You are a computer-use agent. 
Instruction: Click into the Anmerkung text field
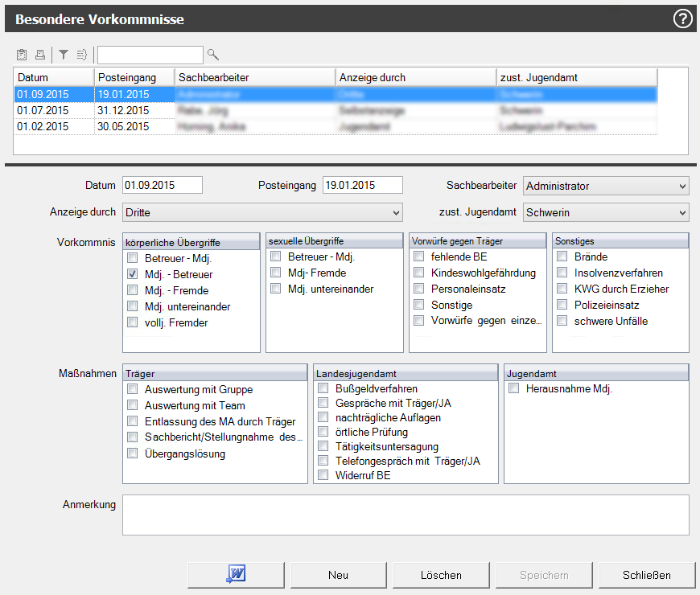tap(406, 515)
